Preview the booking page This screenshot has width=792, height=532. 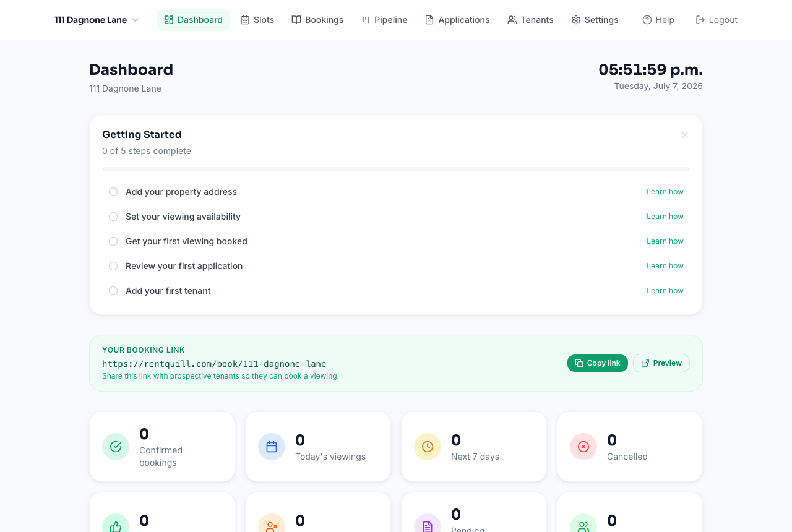point(661,363)
